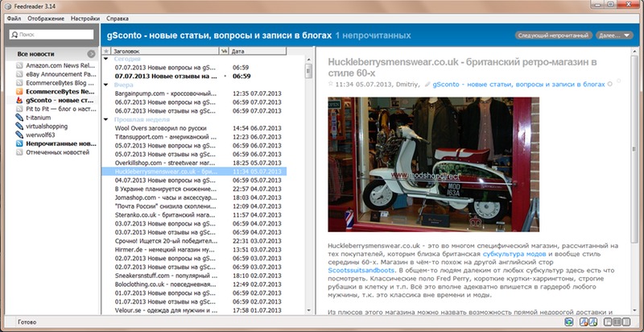Open the Titansupport.com news item
The width and height of the screenshot is (644, 332).
[194, 137]
